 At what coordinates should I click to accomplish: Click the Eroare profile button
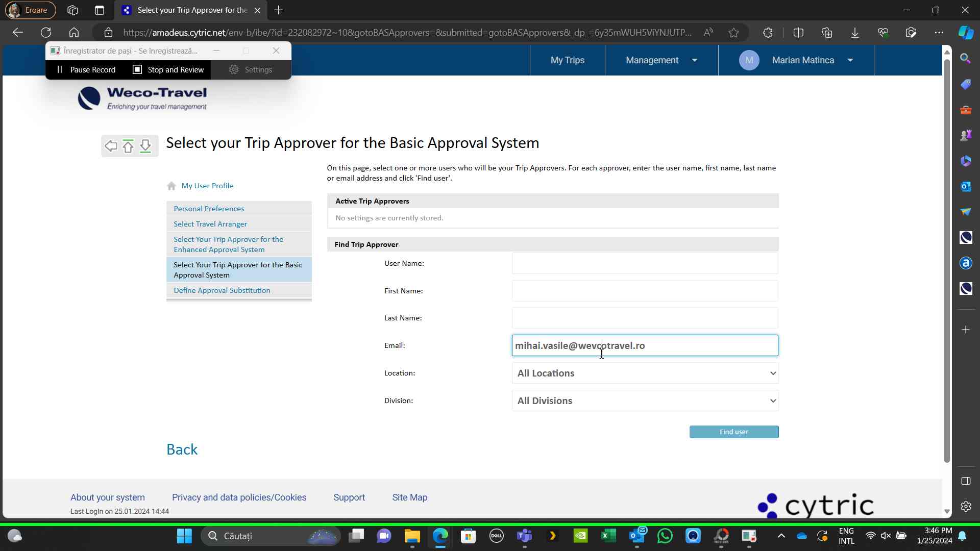[30, 10]
